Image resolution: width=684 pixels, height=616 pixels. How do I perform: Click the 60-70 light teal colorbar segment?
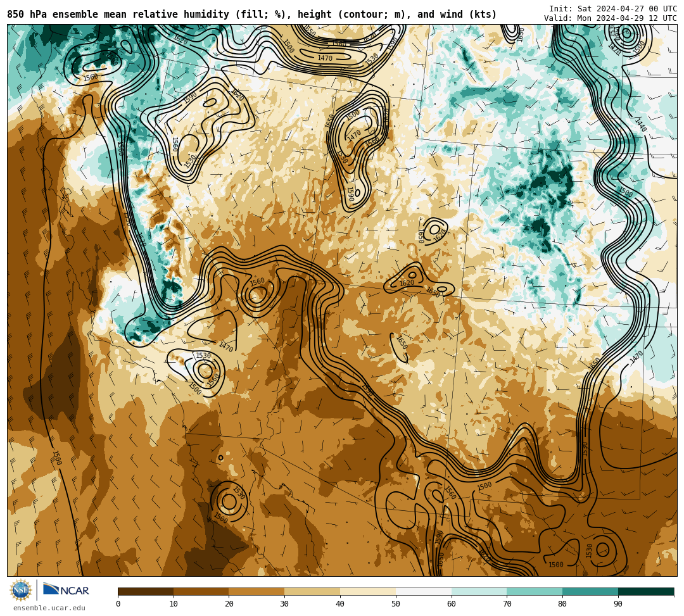click(479, 591)
